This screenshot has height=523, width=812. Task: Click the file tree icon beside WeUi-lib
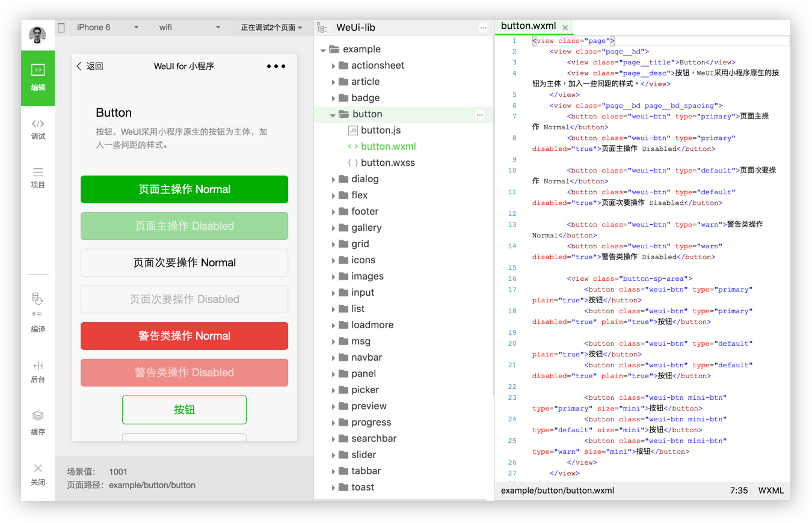point(322,28)
